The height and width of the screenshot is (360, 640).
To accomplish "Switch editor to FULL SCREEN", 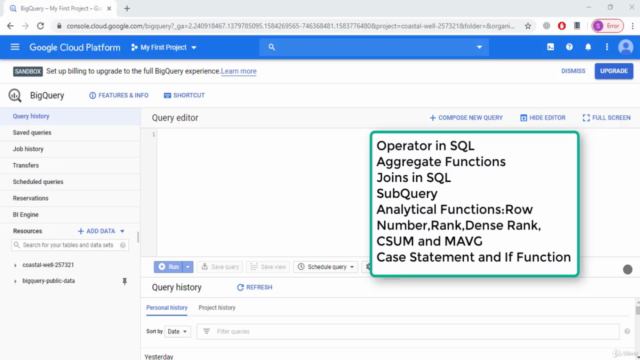I will click(x=607, y=118).
